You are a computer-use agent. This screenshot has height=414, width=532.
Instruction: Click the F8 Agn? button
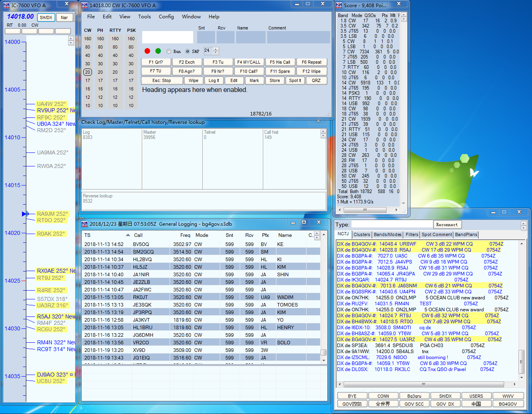pyautogui.click(x=187, y=71)
